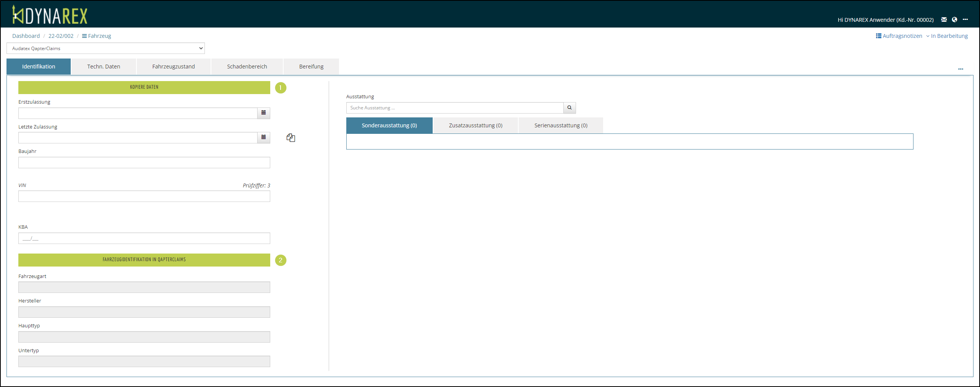Show the Serienausstattung (0) tab

point(560,125)
